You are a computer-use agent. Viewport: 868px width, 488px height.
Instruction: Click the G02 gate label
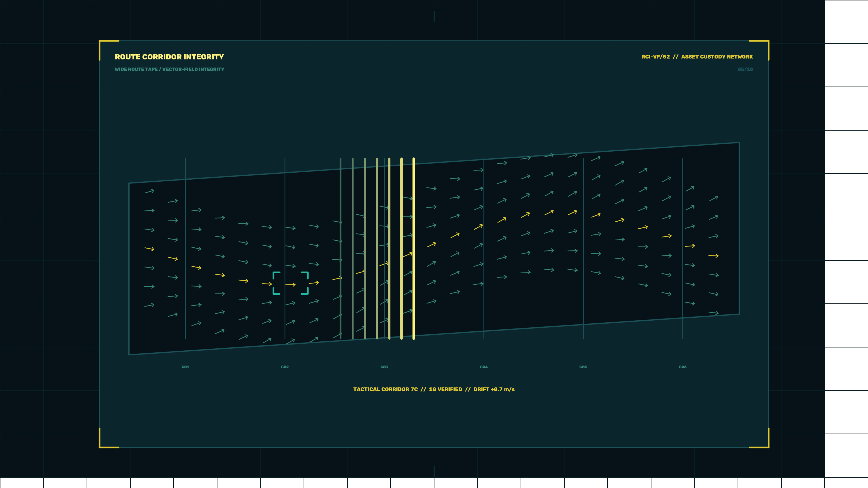[x=285, y=367]
